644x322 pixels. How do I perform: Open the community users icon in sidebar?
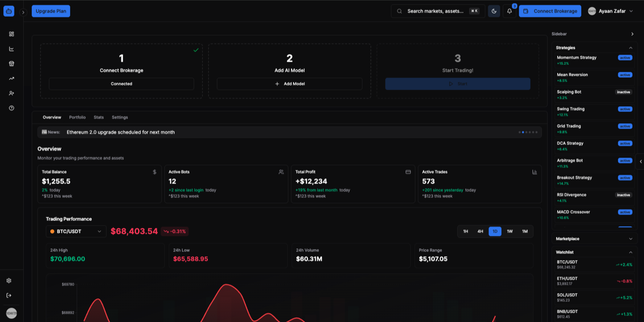pyautogui.click(x=12, y=93)
